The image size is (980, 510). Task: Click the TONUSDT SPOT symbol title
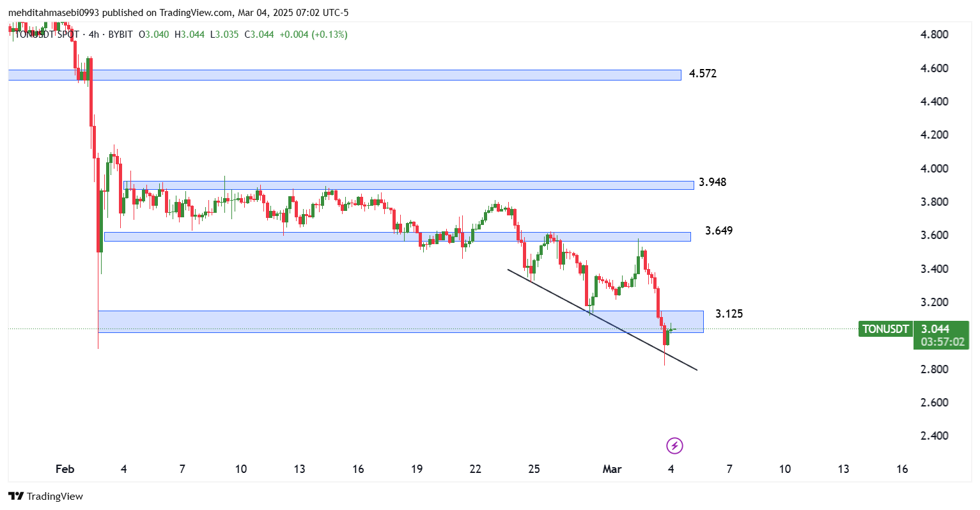46,35
